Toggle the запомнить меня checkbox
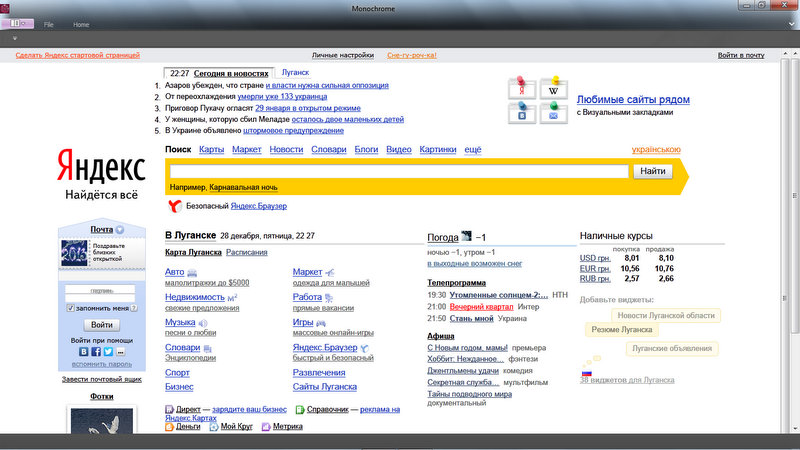800x450 pixels. (x=70, y=308)
